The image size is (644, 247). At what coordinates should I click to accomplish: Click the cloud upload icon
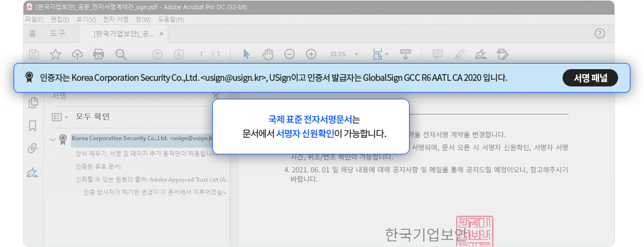point(77,54)
